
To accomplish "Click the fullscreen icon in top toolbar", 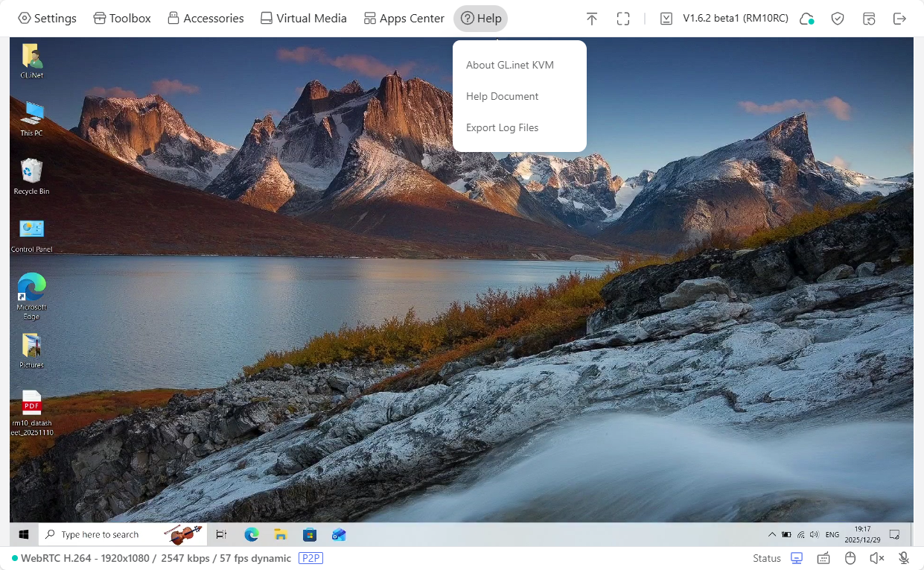I will point(623,19).
